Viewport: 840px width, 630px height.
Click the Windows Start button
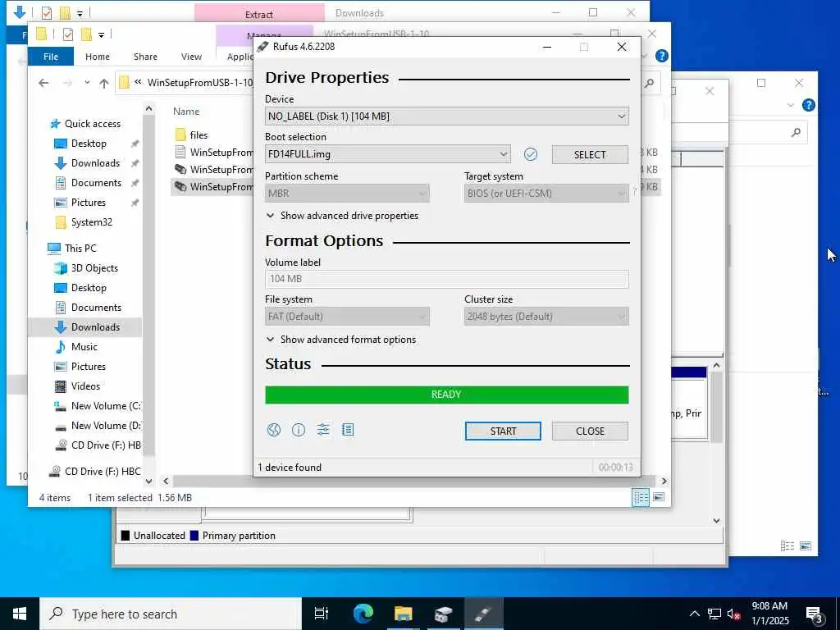click(20, 614)
